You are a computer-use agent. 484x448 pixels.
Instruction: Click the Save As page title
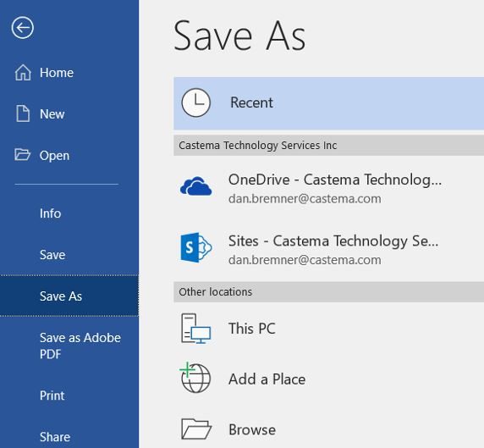tap(239, 36)
